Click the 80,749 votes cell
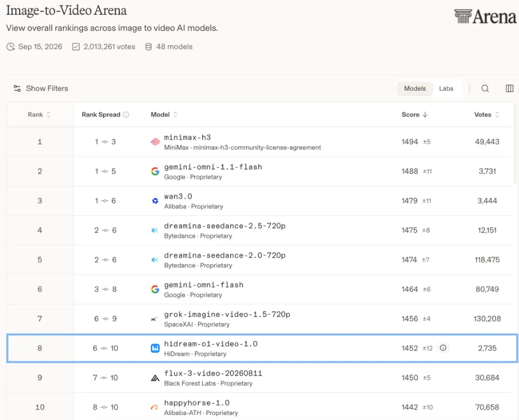 487,289
